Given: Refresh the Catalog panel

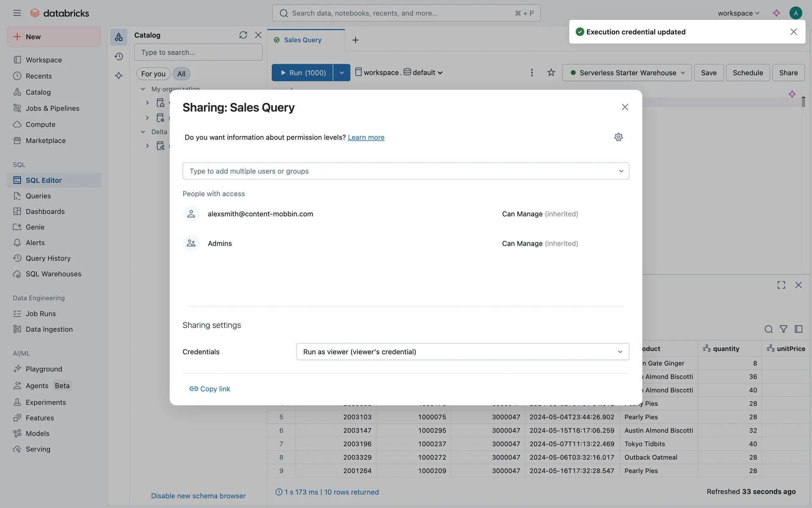Looking at the screenshot, I should coord(243,35).
